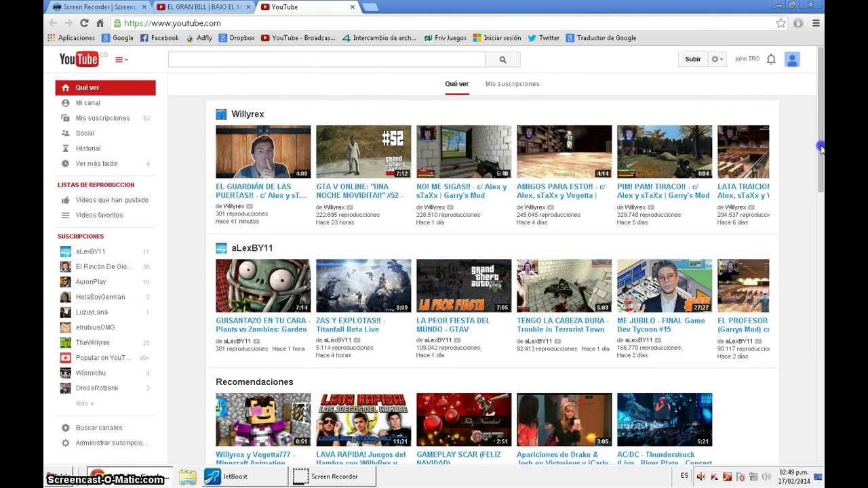868x488 pixels.
Task: Click the user avatar icon
Action: (x=792, y=60)
